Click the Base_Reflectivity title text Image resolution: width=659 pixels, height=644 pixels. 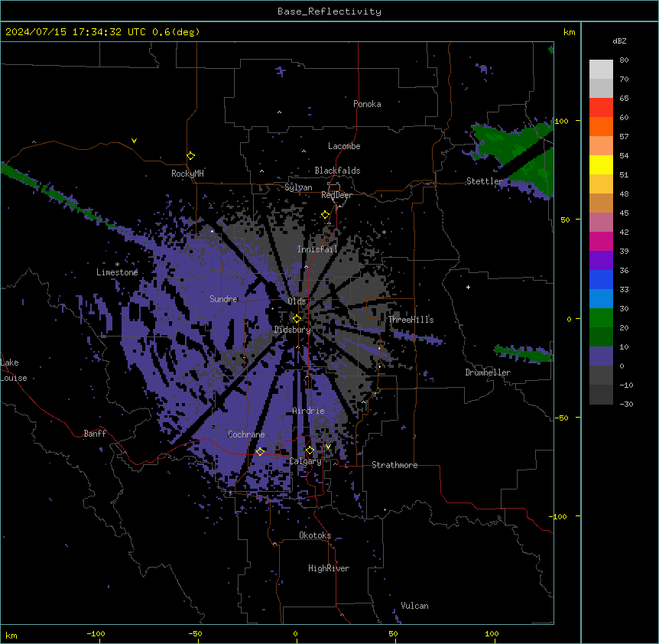point(329,11)
